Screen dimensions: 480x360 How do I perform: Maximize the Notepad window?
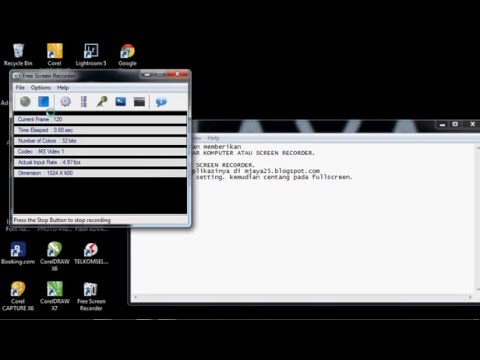tap(455, 124)
